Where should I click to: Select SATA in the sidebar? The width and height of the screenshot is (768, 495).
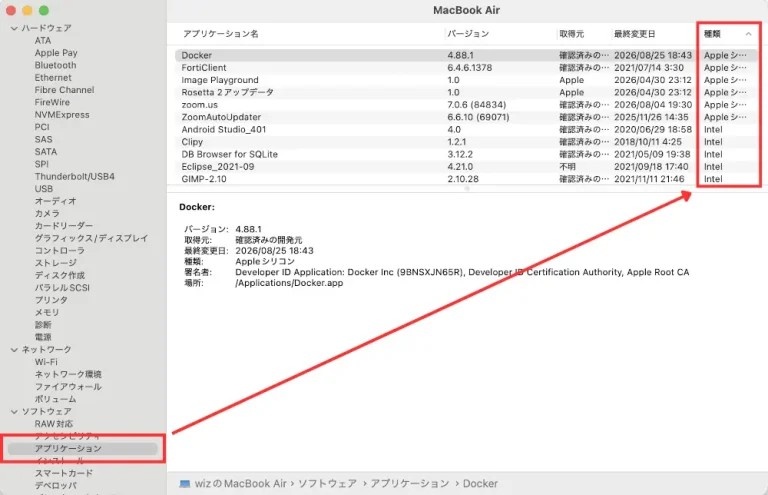(46, 152)
